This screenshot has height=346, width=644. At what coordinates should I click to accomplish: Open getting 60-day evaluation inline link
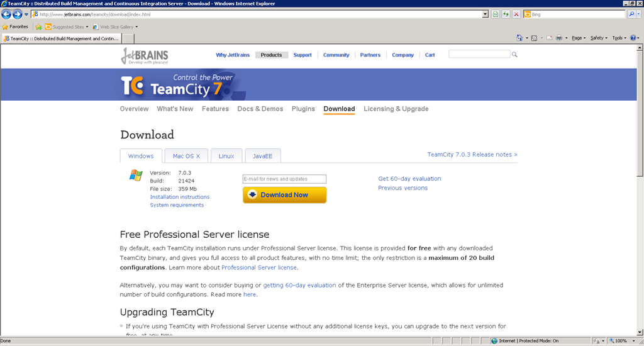point(299,285)
